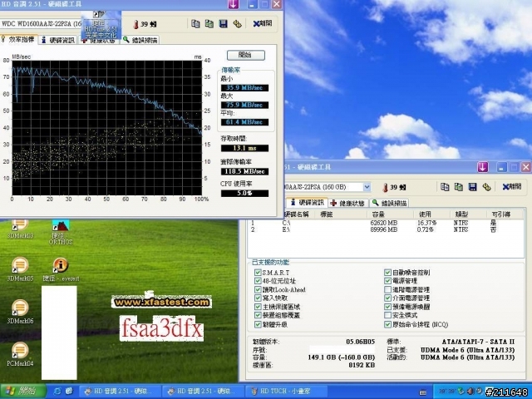
Task: Open the WDC WD1600AAJS drive selector in the benchmark window
Action: coord(41,24)
